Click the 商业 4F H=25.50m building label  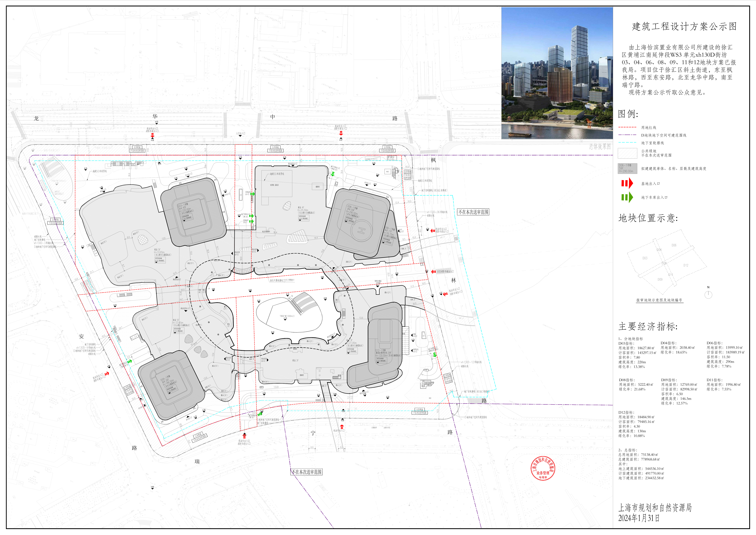pyautogui.click(x=306, y=210)
